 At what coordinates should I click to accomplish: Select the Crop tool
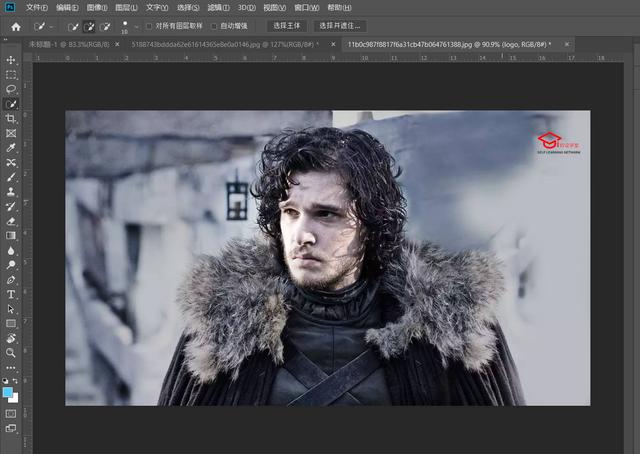tap(11, 119)
